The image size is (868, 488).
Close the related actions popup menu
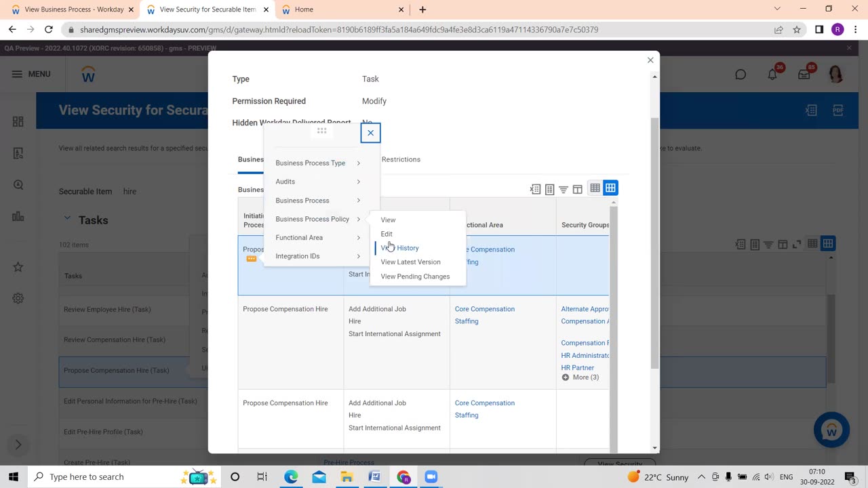(370, 133)
